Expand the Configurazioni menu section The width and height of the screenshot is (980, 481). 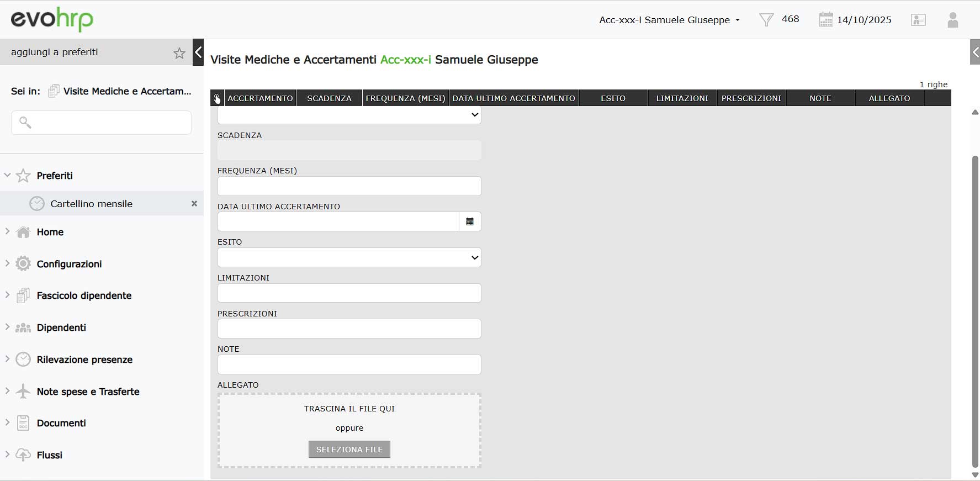point(69,264)
